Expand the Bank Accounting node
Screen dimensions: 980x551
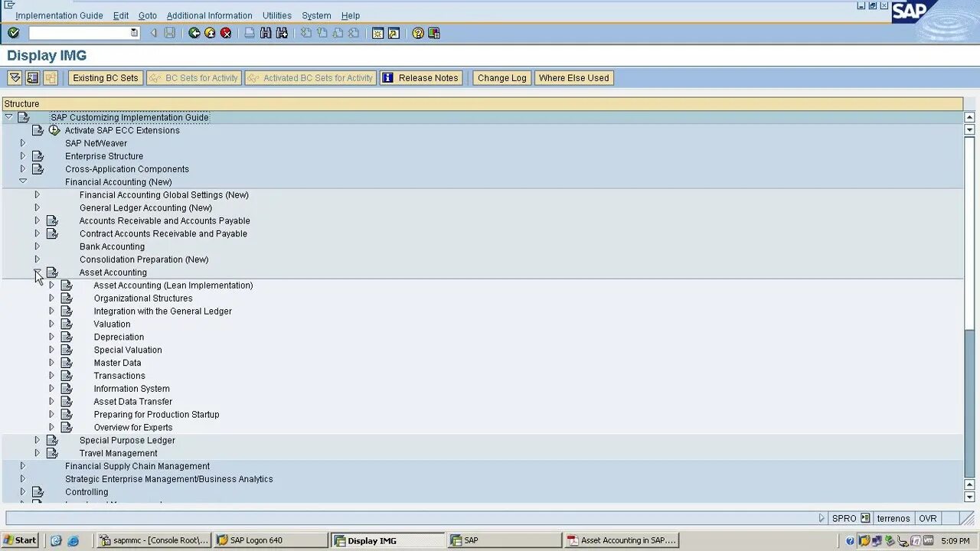coord(37,246)
